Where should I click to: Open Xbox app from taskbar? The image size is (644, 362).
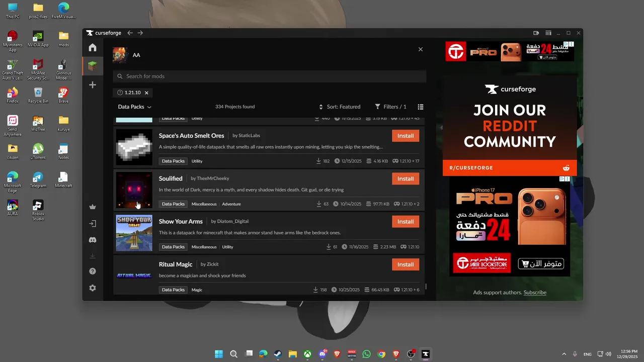307,354
